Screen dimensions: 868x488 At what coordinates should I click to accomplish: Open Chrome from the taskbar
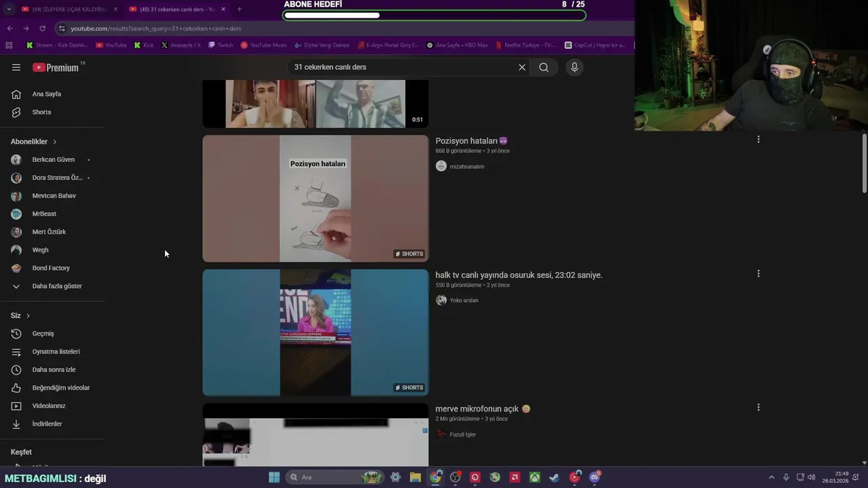[435, 477]
